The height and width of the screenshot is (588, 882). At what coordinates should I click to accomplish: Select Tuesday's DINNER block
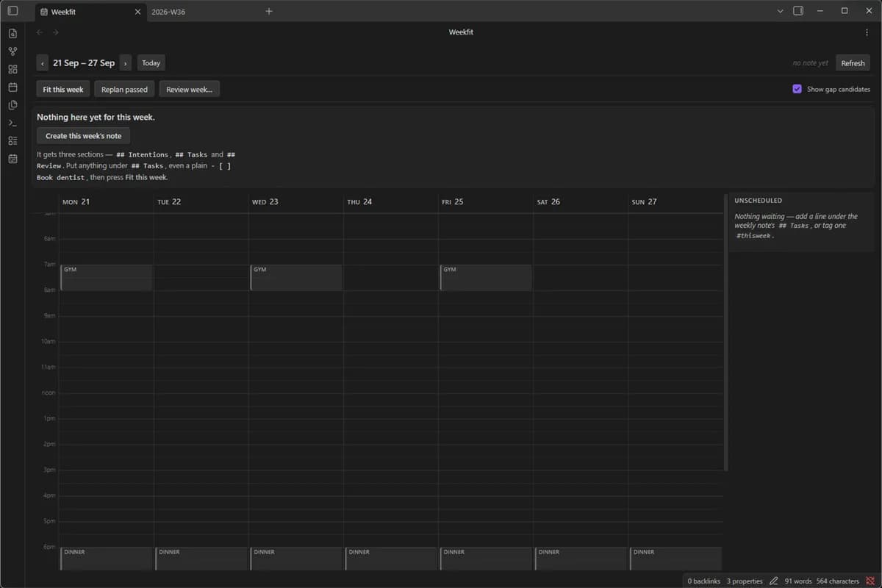(201, 559)
